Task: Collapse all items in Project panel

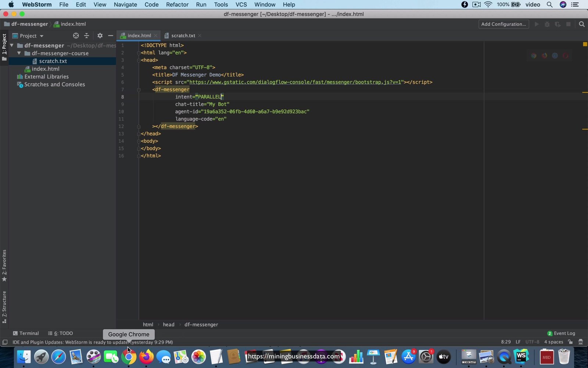Action: [x=87, y=36]
